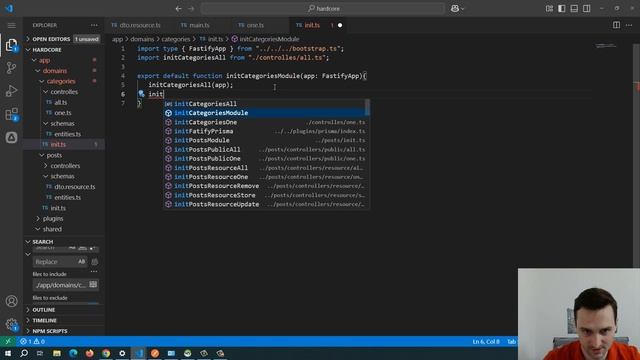
Task: Select initCategoriesOne suggestion
Action: click(x=264, y=122)
